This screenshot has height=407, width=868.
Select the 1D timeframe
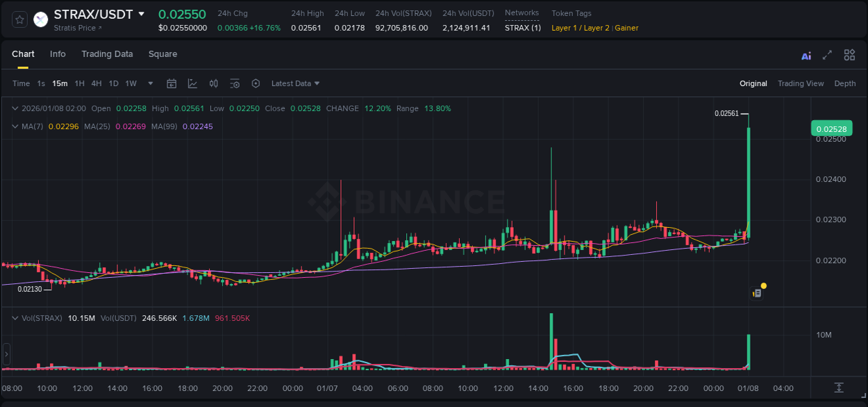113,83
